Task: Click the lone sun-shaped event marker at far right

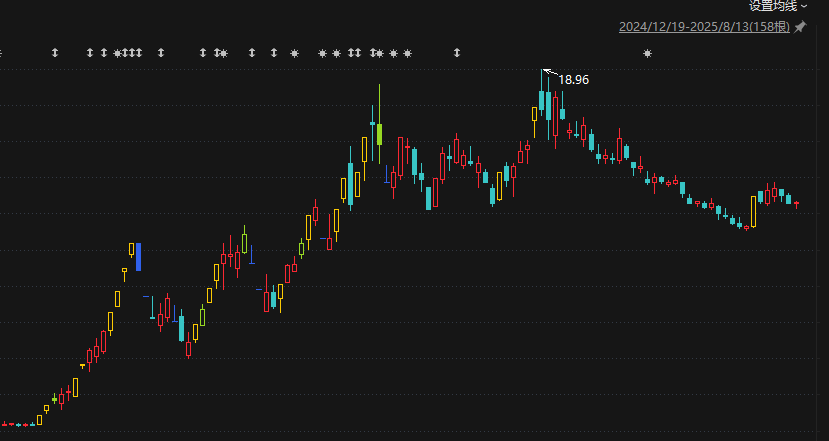Action: tap(647, 53)
